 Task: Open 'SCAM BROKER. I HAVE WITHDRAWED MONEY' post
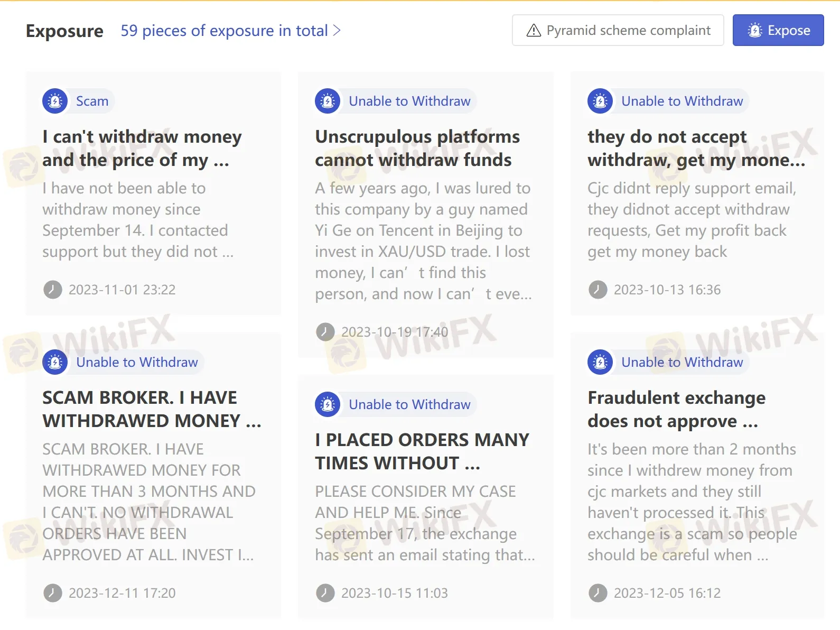[152, 409]
